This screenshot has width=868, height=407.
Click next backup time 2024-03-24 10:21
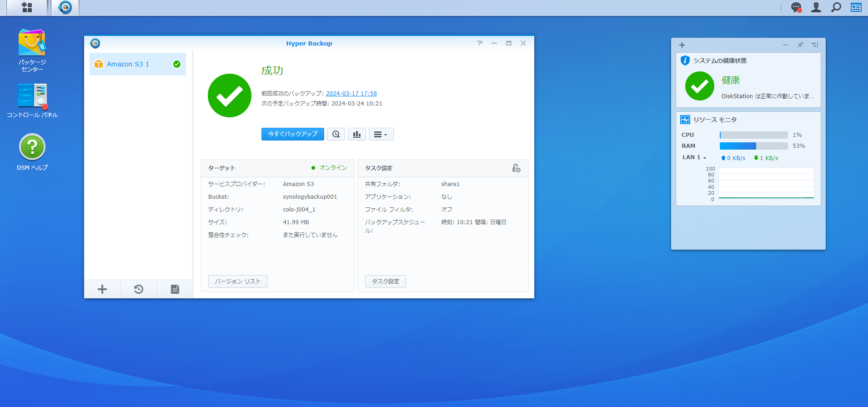(357, 104)
